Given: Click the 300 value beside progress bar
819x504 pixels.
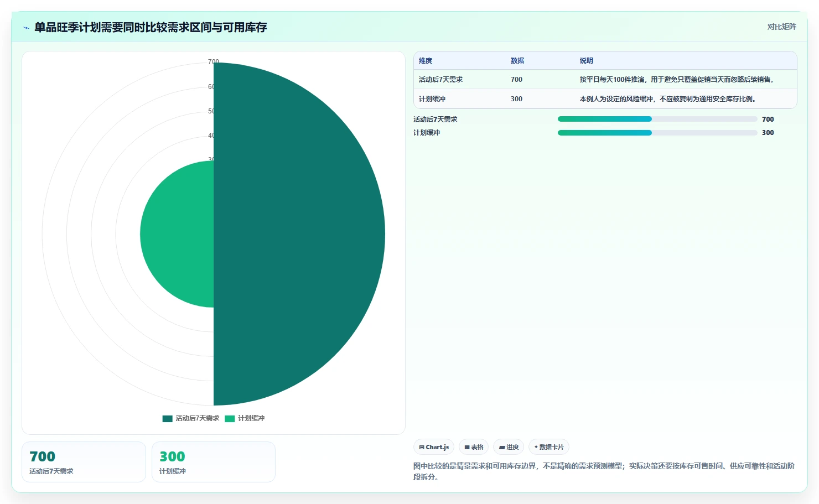Looking at the screenshot, I should tap(768, 133).
